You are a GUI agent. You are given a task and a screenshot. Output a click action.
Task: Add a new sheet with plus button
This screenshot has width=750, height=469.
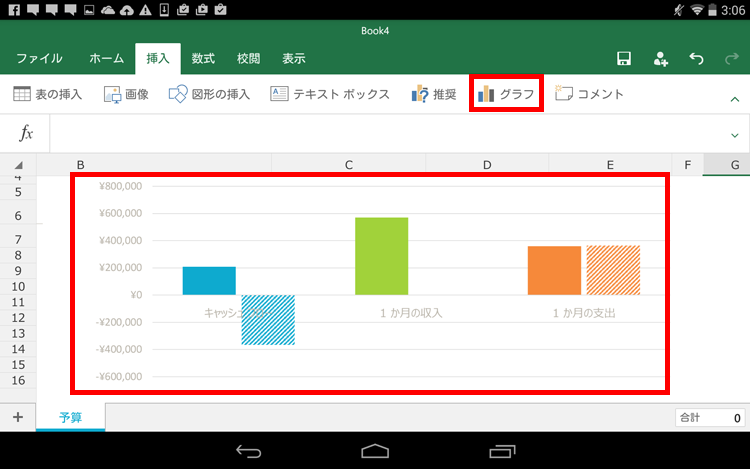coord(17,417)
